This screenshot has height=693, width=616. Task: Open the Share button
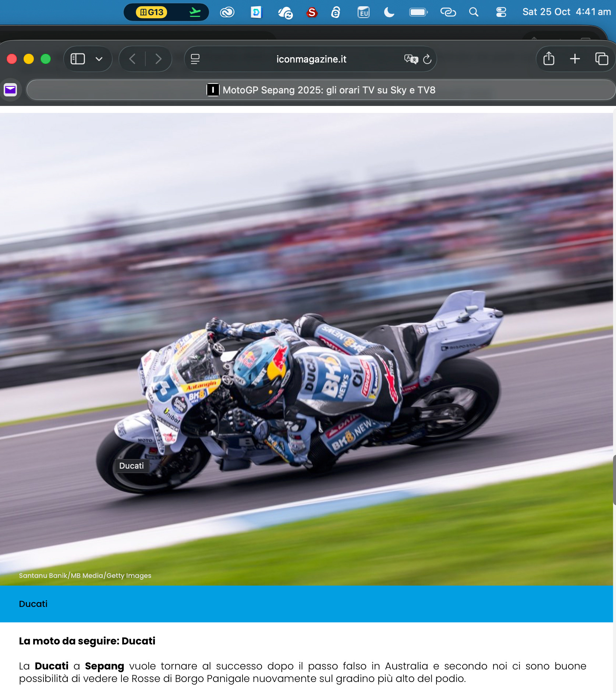click(x=549, y=58)
